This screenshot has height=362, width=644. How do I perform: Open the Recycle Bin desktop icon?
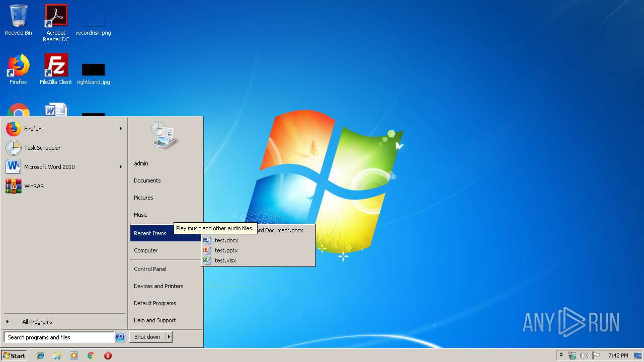(18, 20)
